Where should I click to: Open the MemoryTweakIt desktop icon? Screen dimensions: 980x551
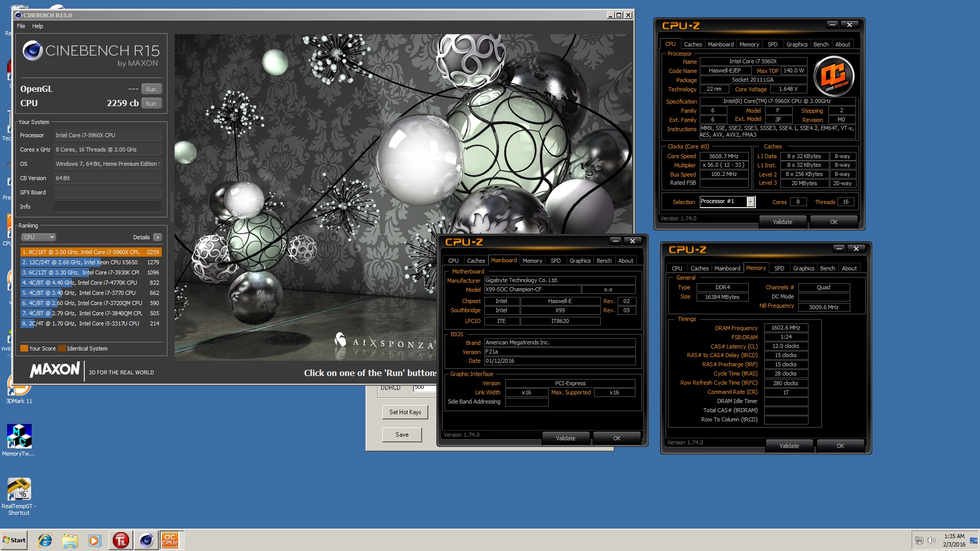19,440
